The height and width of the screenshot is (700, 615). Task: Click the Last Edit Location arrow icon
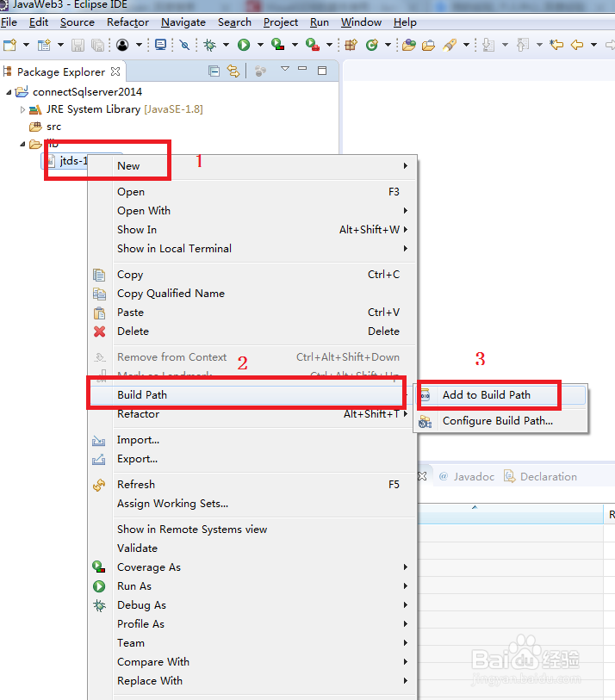556,45
